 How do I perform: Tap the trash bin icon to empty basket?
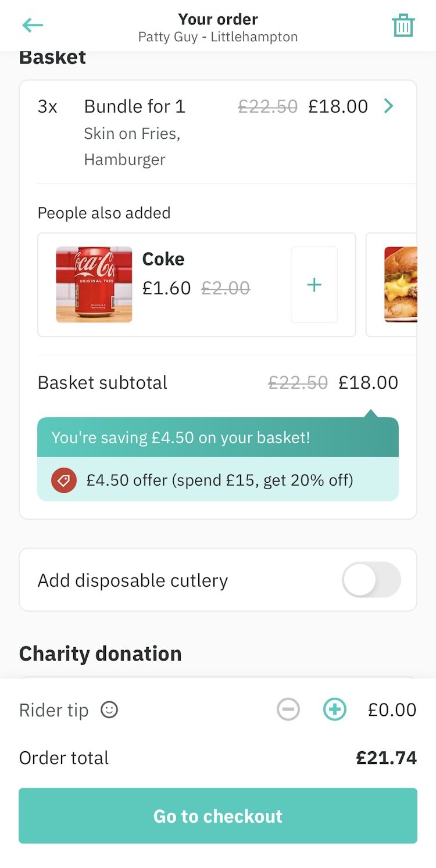[403, 26]
